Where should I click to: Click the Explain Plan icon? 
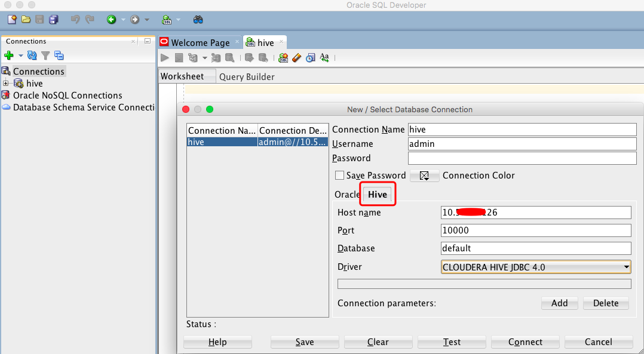pos(192,58)
